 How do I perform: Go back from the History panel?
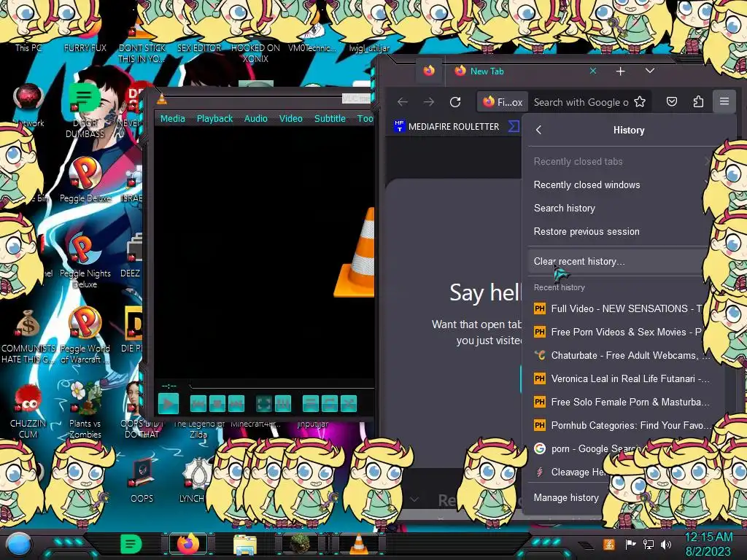539,130
